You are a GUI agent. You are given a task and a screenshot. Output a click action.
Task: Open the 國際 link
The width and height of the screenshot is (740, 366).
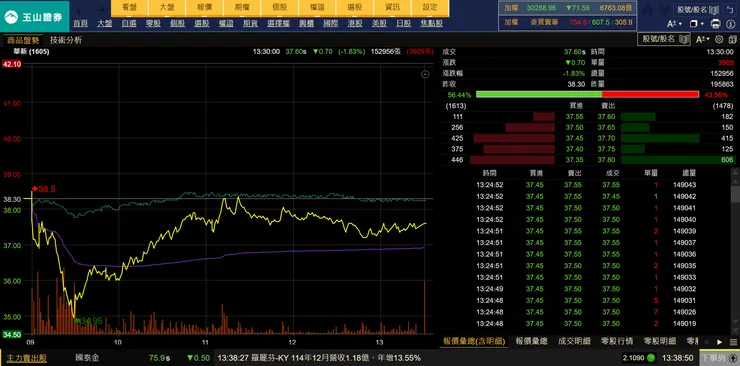point(331,24)
